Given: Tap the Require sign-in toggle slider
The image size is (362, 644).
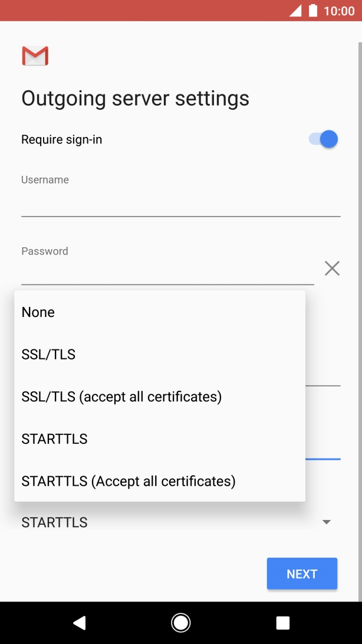Looking at the screenshot, I should click(324, 139).
